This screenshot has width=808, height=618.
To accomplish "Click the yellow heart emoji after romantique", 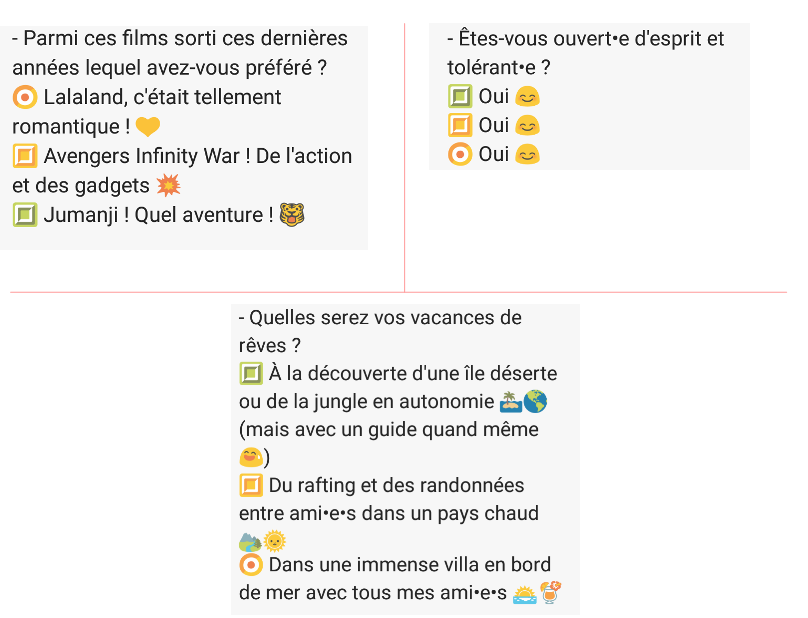I will click(x=148, y=126).
